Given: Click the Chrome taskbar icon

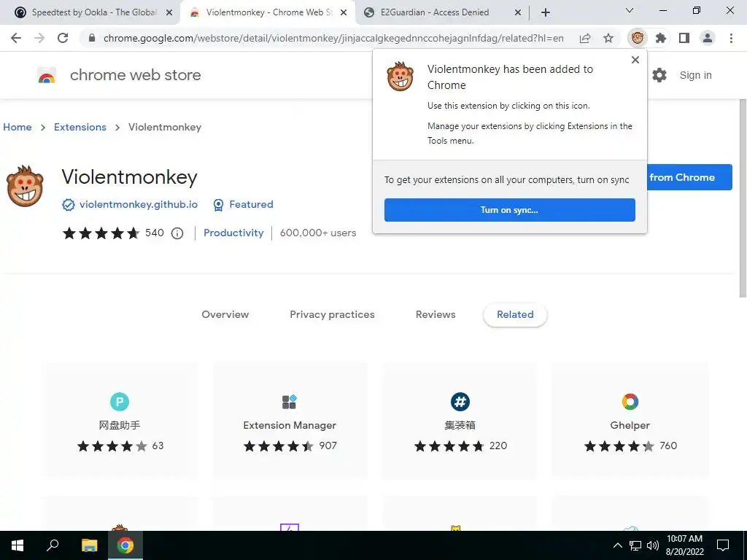Looking at the screenshot, I should (125, 545).
